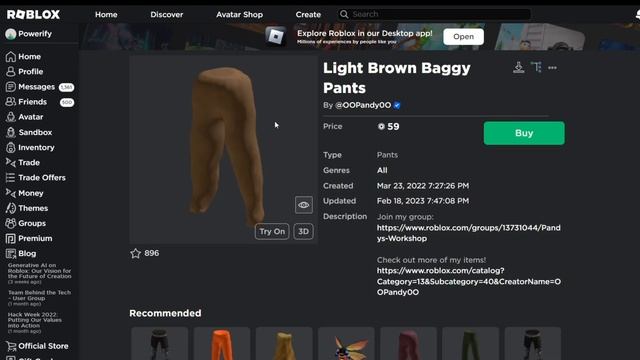Click the Pants type value
Screen dimensions: 640x360
387,155
